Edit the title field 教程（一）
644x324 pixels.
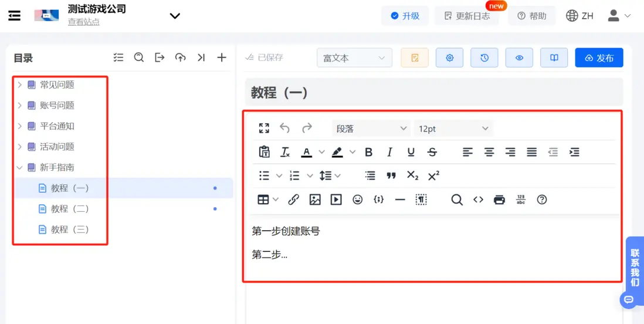pos(434,93)
